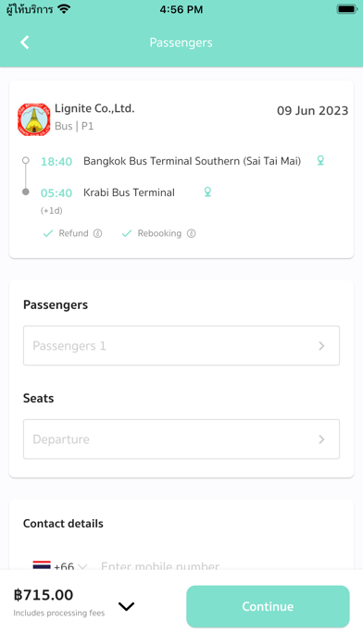Open the Refund policy info icon
The width and height of the screenshot is (363, 644).
[97, 233]
